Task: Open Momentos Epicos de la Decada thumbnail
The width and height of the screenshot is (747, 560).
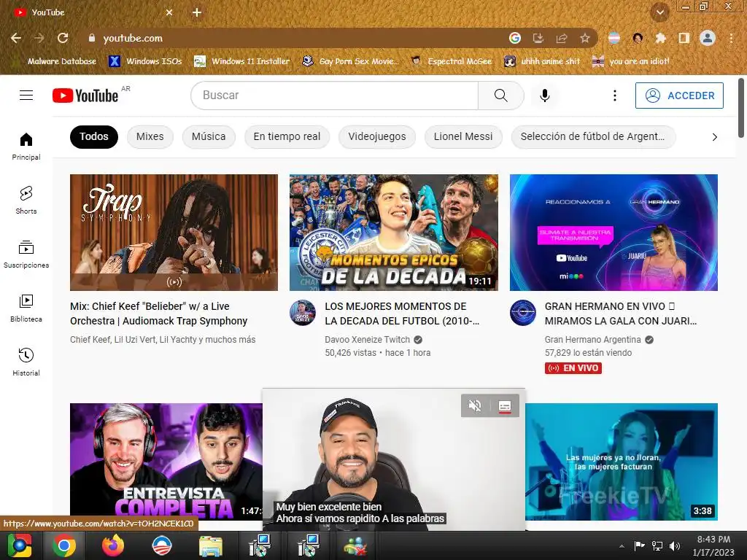Action: [393, 233]
